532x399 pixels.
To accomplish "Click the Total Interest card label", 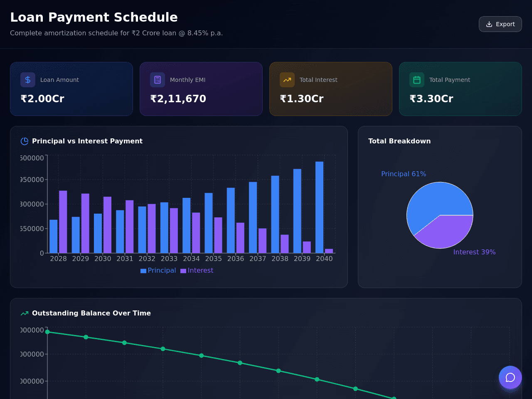I will tap(318, 80).
